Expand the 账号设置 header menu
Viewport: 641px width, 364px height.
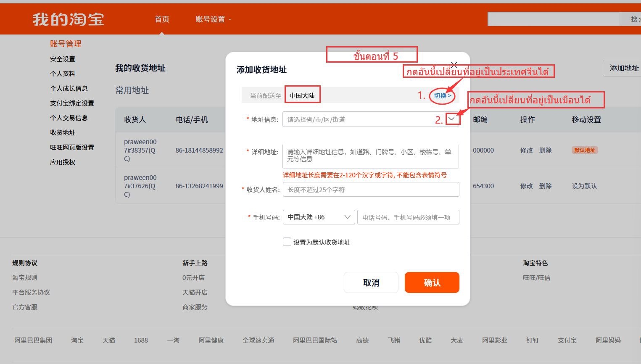tap(213, 19)
